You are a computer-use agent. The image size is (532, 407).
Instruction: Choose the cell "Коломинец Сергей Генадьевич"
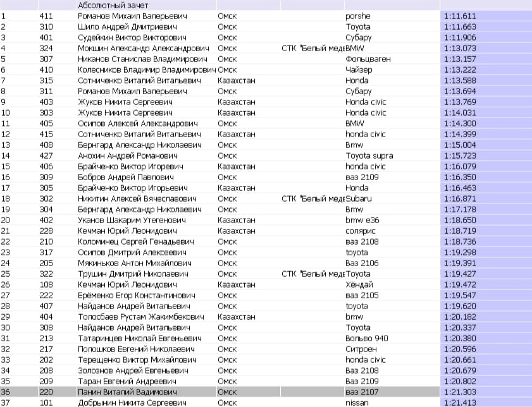[x=136, y=241]
